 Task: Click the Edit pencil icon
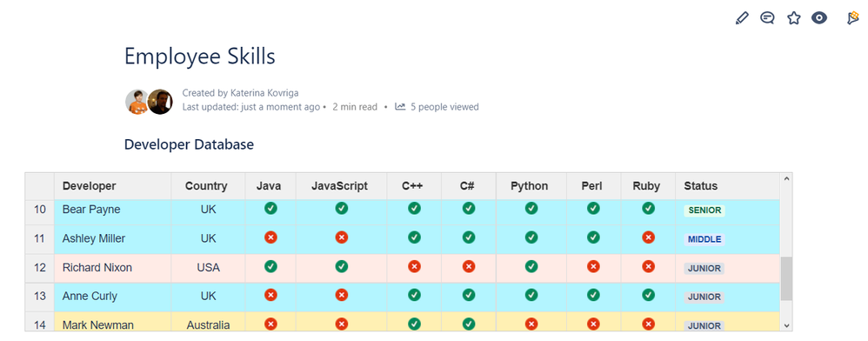coord(742,18)
